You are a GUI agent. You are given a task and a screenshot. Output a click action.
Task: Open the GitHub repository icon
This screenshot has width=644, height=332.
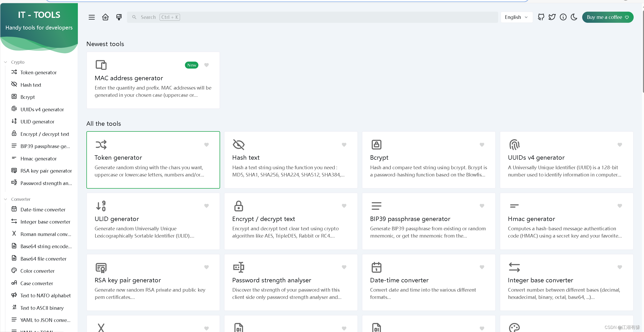[541, 17]
